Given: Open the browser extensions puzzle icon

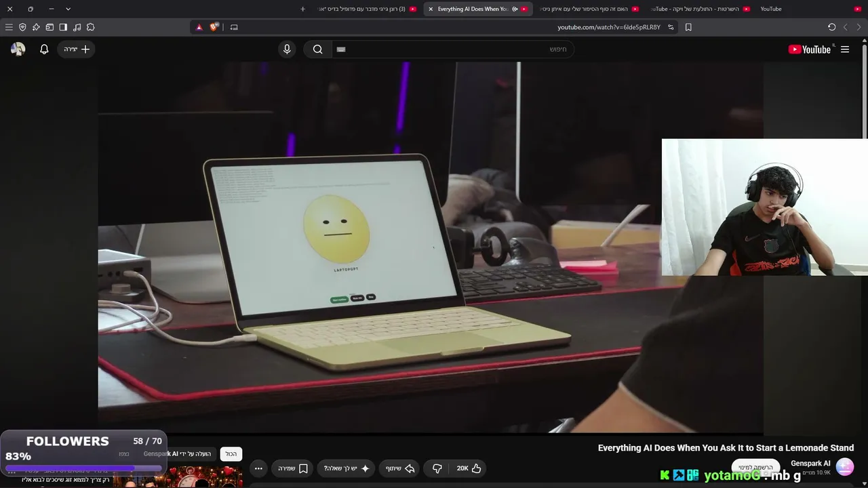Looking at the screenshot, I should [90, 27].
